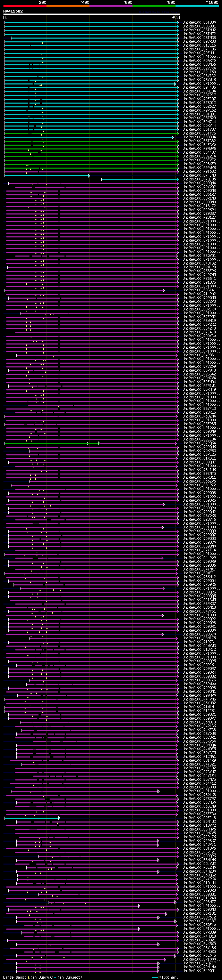Select the UniRef100_B4PQ51 label

(199, 971)
